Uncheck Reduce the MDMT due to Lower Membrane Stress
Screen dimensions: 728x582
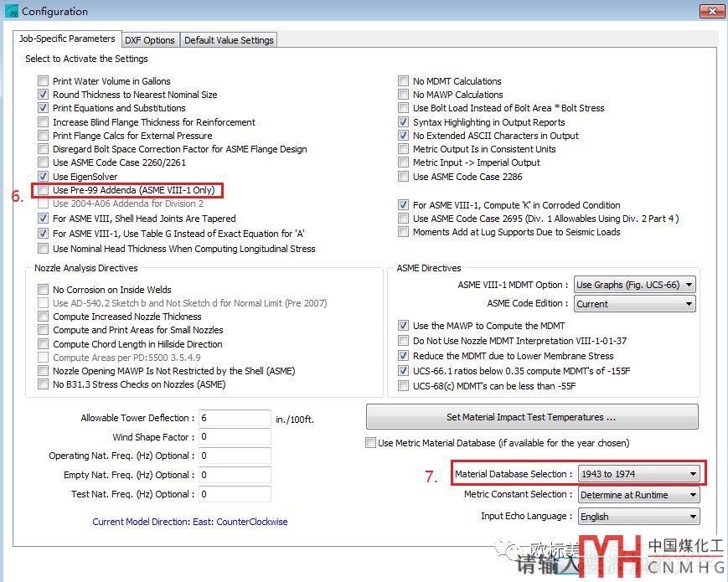pyautogui.click(x=404, y=356)
